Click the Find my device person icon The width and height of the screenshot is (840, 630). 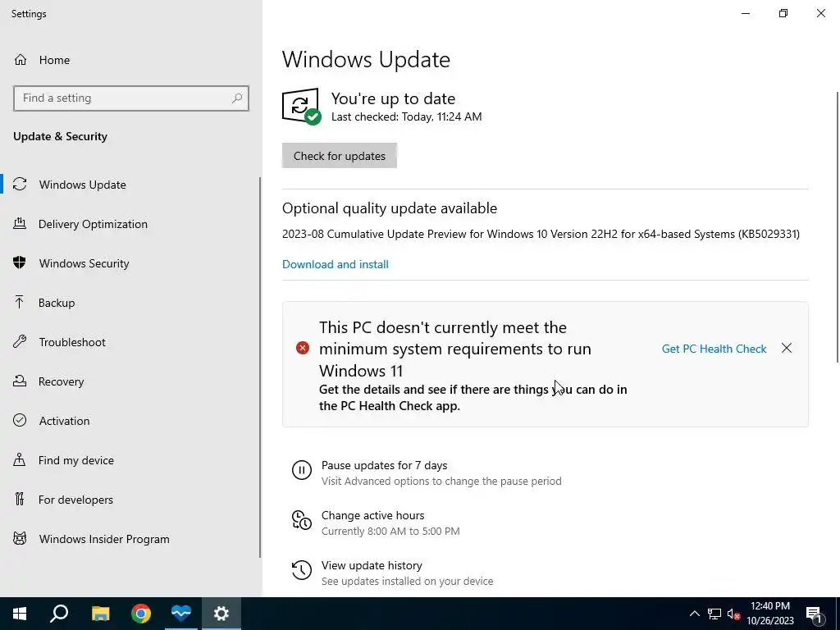point(20,460)
